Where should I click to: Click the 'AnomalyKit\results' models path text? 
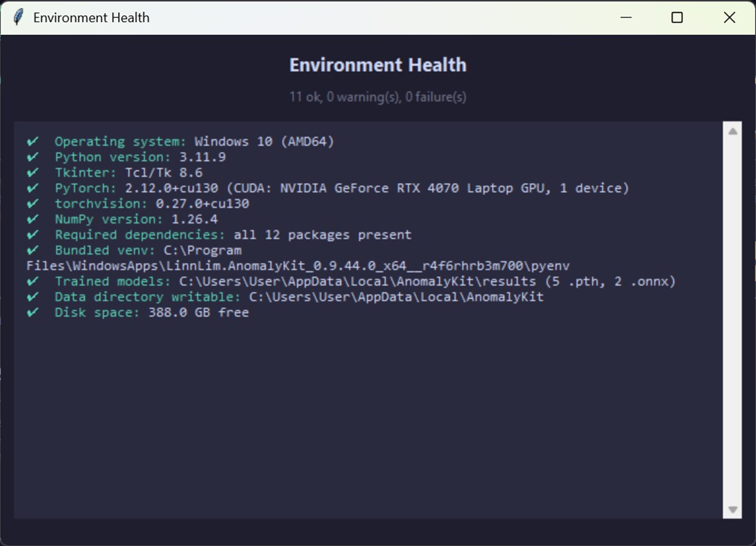[466, 281]
